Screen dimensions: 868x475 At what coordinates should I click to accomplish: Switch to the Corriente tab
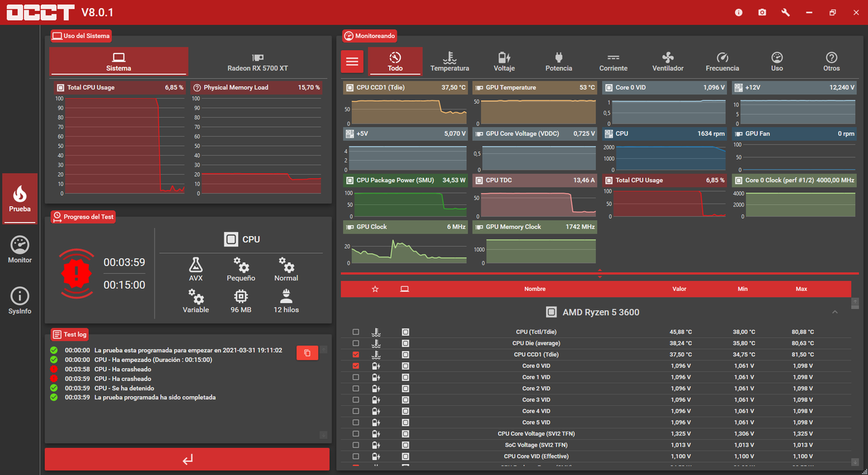pos(613,62)
